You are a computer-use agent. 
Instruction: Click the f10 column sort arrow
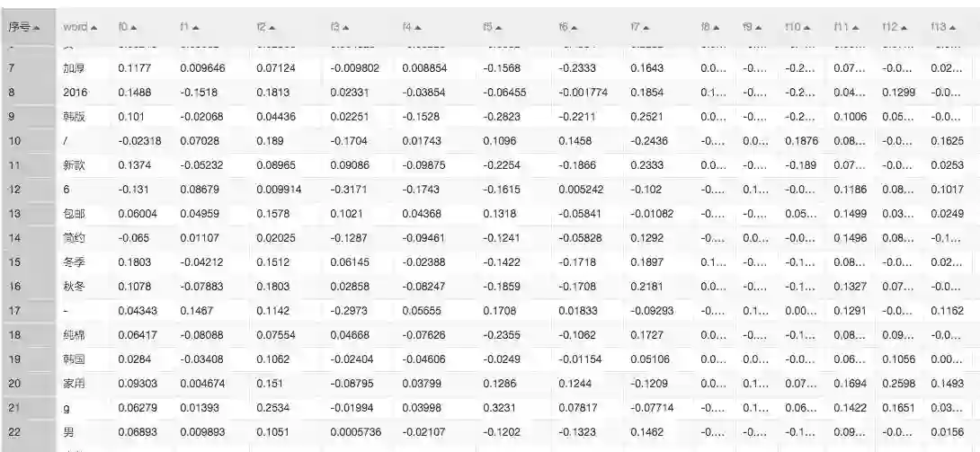pyautogui.click(x=805, y=28)
